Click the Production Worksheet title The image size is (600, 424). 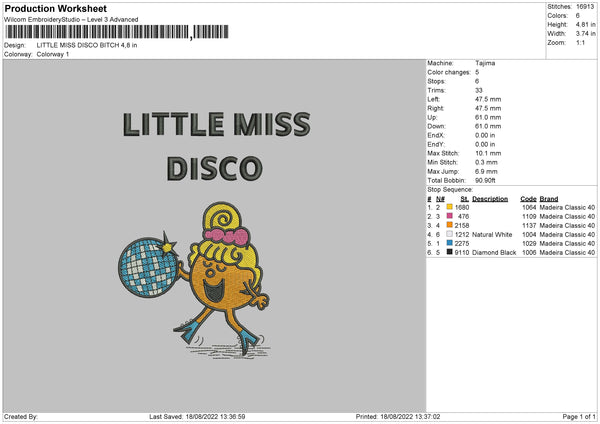pos(55,8)
